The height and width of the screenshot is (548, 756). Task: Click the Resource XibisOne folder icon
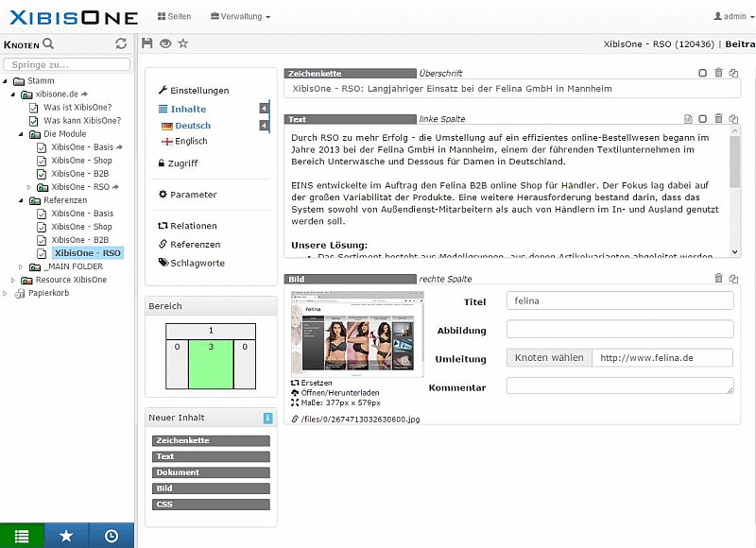click(27, 280)
